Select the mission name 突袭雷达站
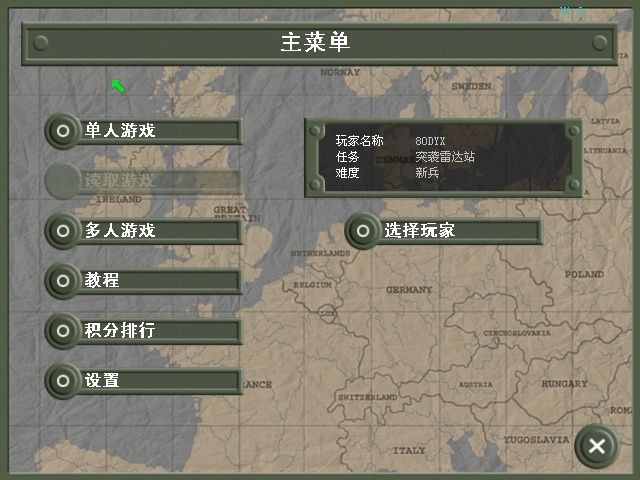 [445, 157]
